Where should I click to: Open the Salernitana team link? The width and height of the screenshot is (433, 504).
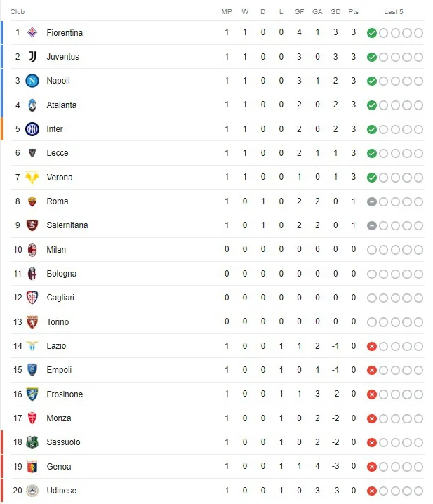[67, 225]
